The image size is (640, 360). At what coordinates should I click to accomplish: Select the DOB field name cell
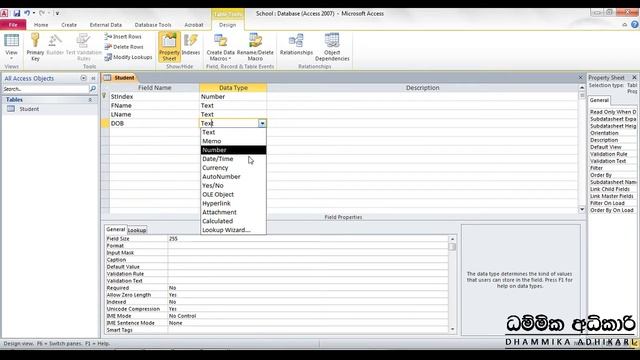[154, 123]
